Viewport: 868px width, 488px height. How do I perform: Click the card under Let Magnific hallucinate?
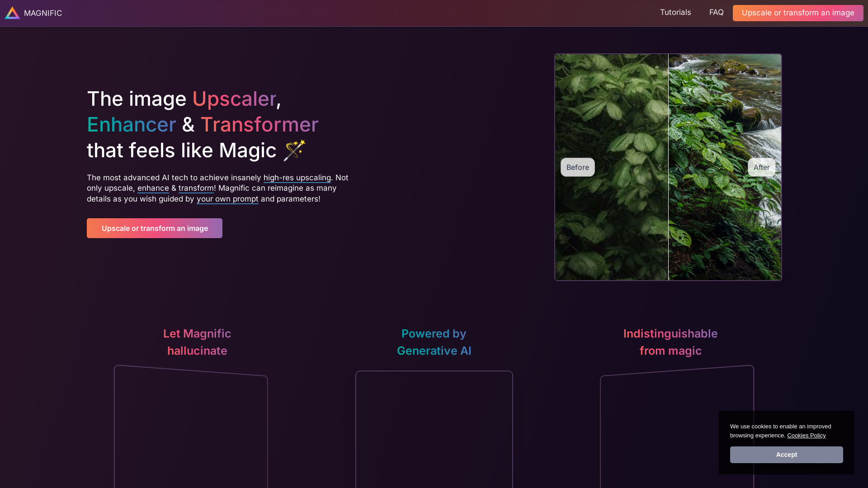[x=191, y=427]
